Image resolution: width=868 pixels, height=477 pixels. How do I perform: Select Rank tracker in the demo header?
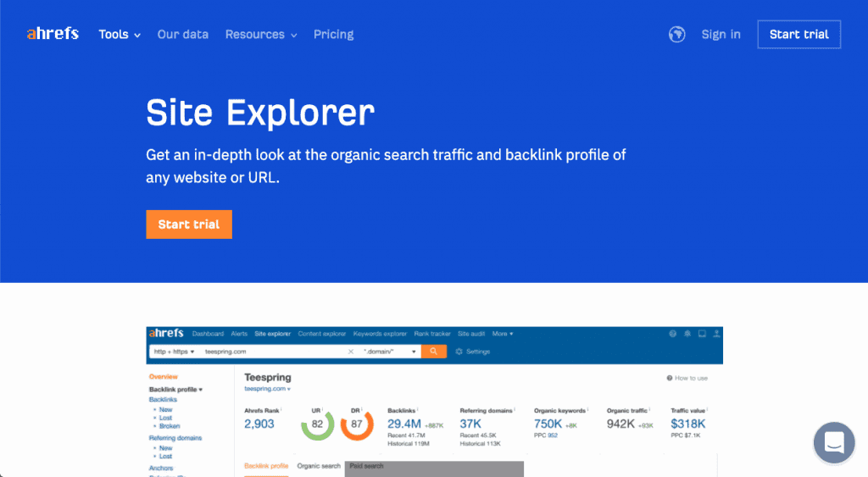click(x=432, y=334)
